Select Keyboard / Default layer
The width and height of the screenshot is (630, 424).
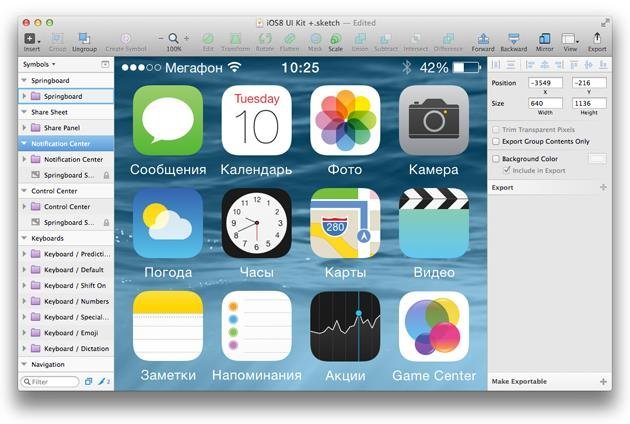(x=66, y=270)
